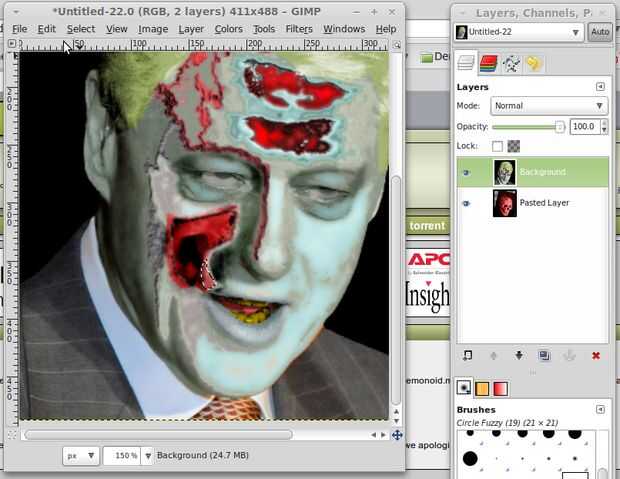
Task: Toggle the Lock pixels checkbox
Action: point(497,146)
